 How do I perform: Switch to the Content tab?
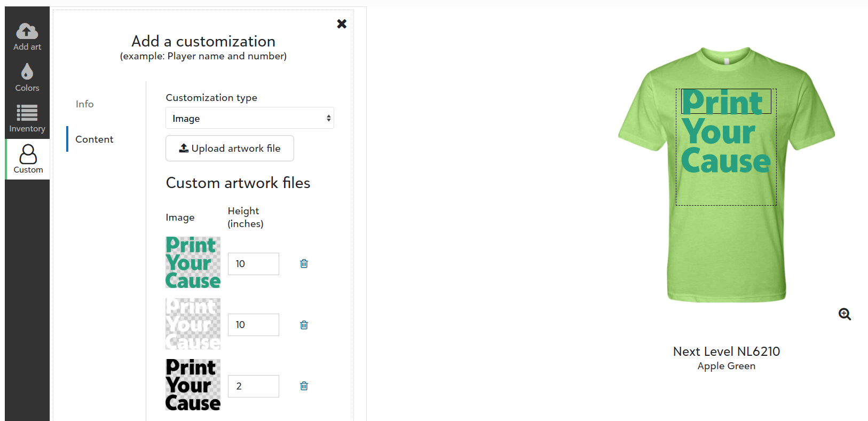94,139
